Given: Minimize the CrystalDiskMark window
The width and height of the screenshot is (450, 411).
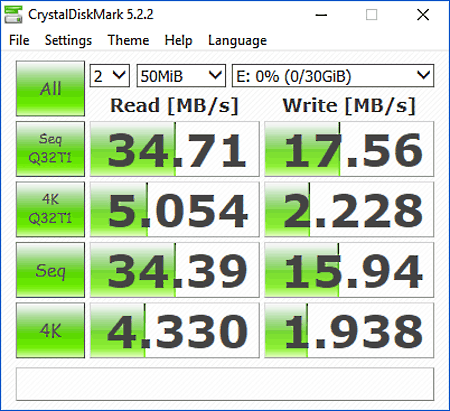Looking at the screenshot, I should pyautogui.click(x=321, y=15).
